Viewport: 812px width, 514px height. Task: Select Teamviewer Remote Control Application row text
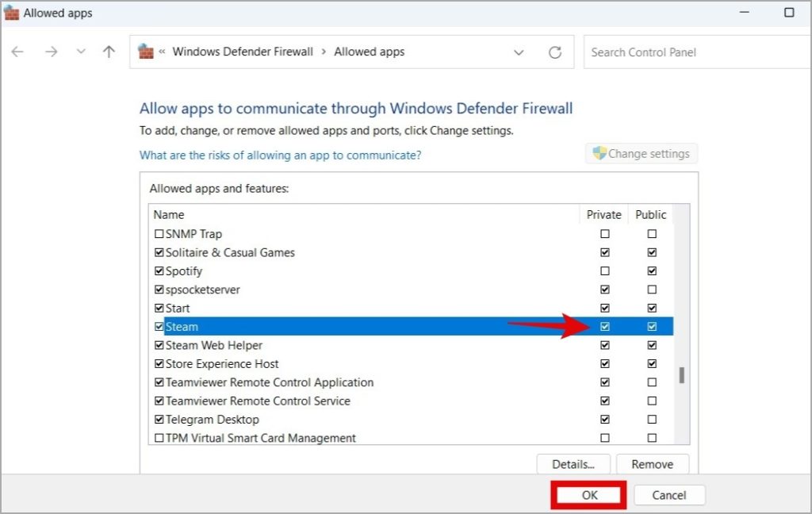[270, 383]
